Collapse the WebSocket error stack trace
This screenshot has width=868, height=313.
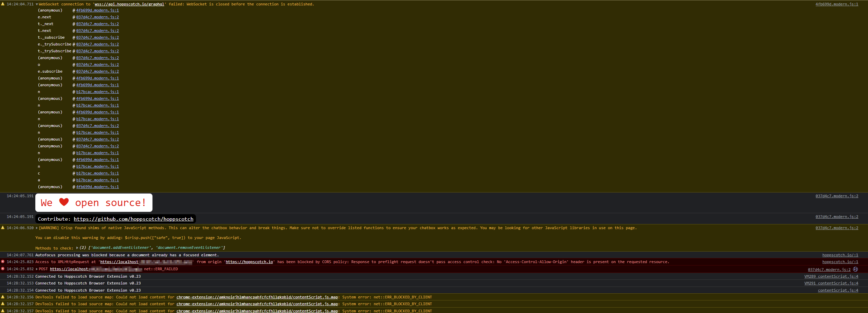[36, 4]
